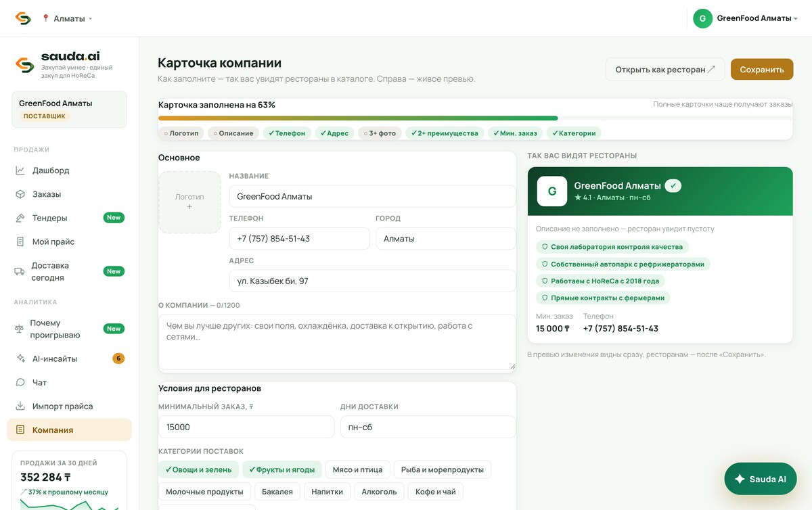Select the Бакалея category
This screenshot has height=510, width=812.
[x=277, y=491]
